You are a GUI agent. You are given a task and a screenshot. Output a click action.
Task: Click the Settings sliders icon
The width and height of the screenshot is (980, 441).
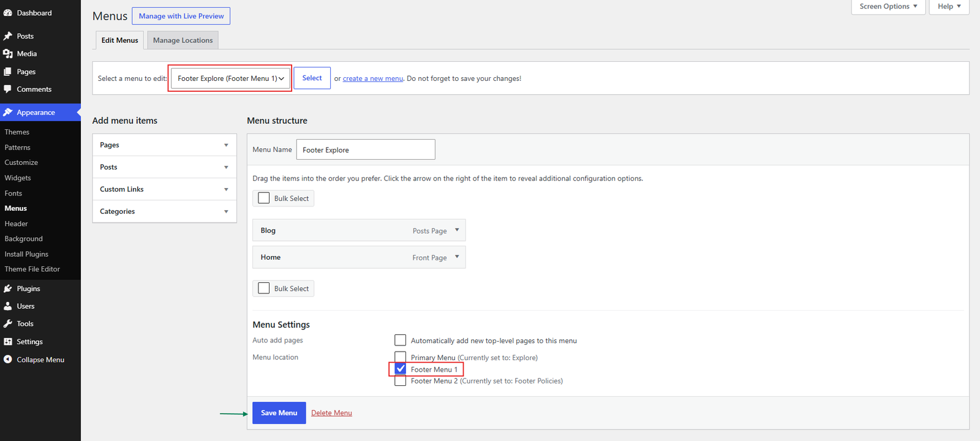pos(8,342)
